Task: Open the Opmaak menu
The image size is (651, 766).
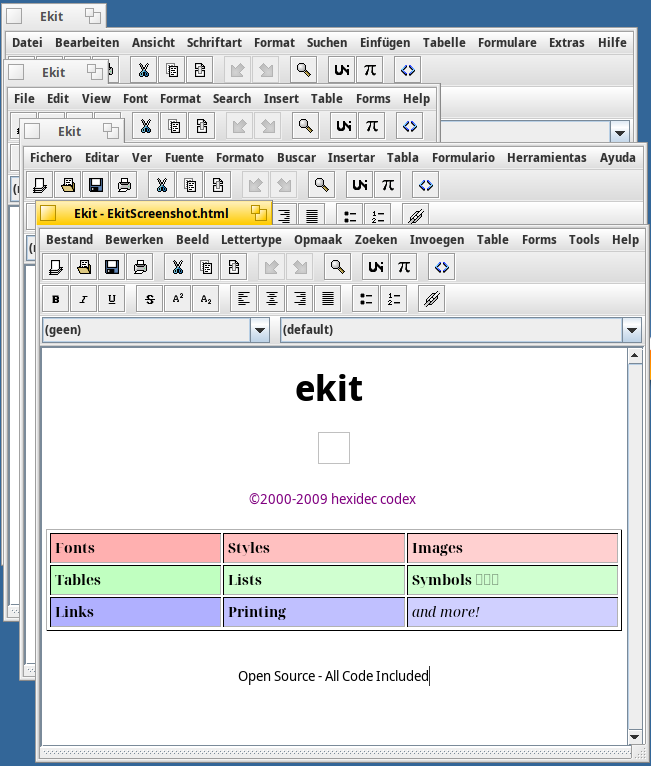Action: tap(318, 240)
